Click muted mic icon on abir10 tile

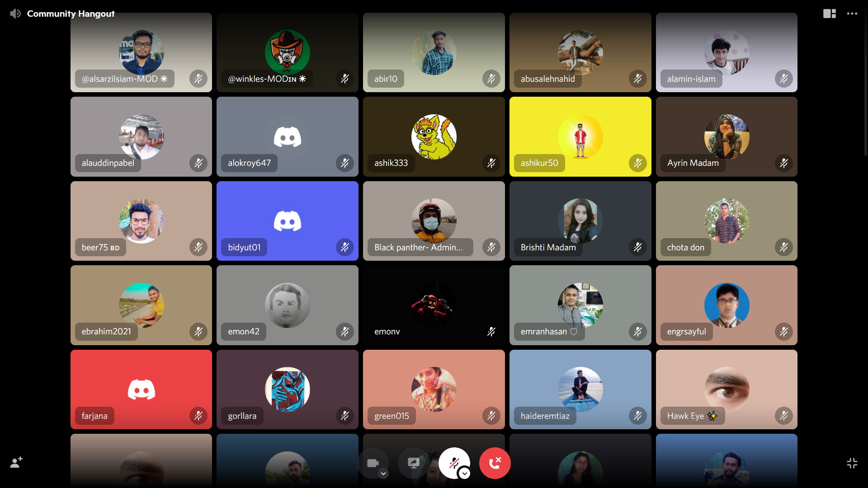[x=491, y=79]
